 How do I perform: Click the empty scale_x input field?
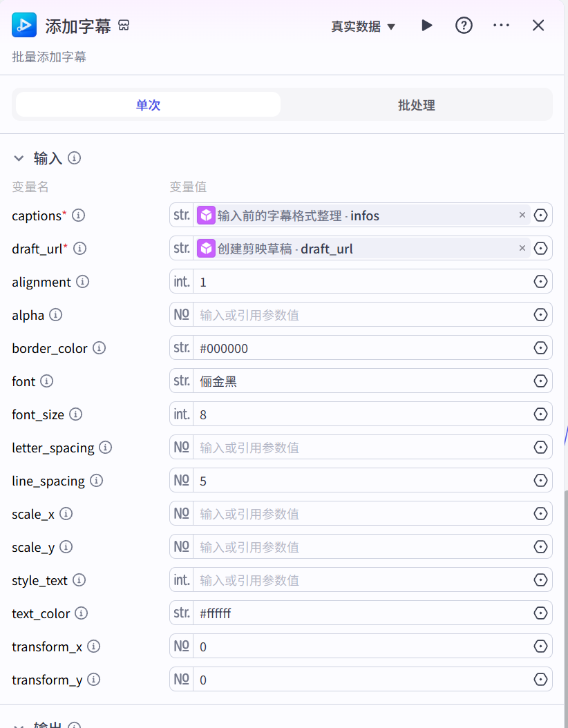(x=362, y=513)
